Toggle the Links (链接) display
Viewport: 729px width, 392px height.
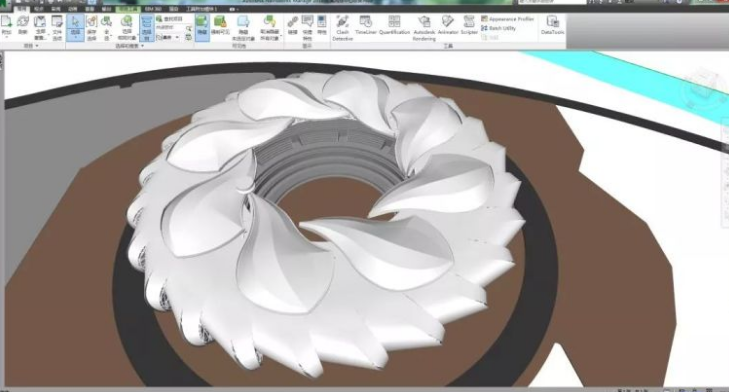pos(292,25)
